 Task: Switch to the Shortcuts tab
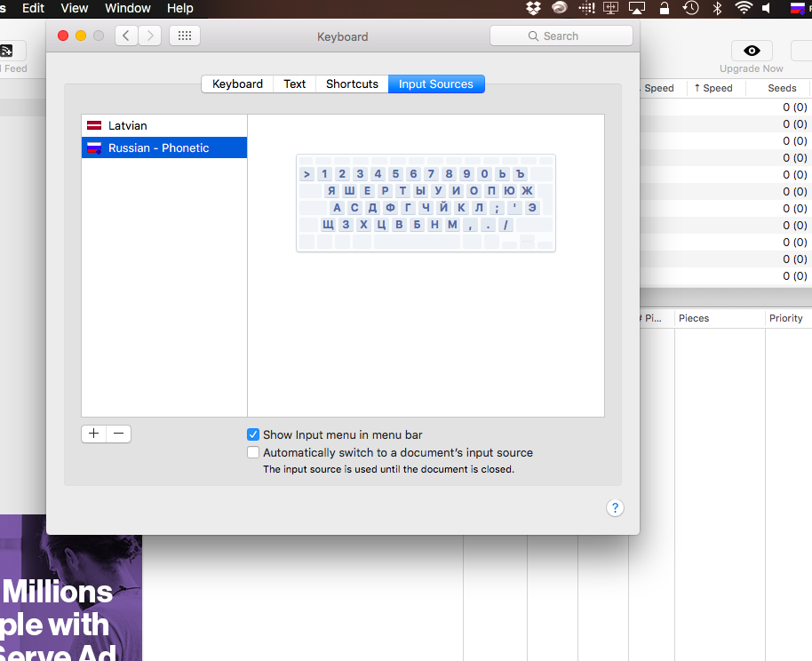[x=352, y=84]
